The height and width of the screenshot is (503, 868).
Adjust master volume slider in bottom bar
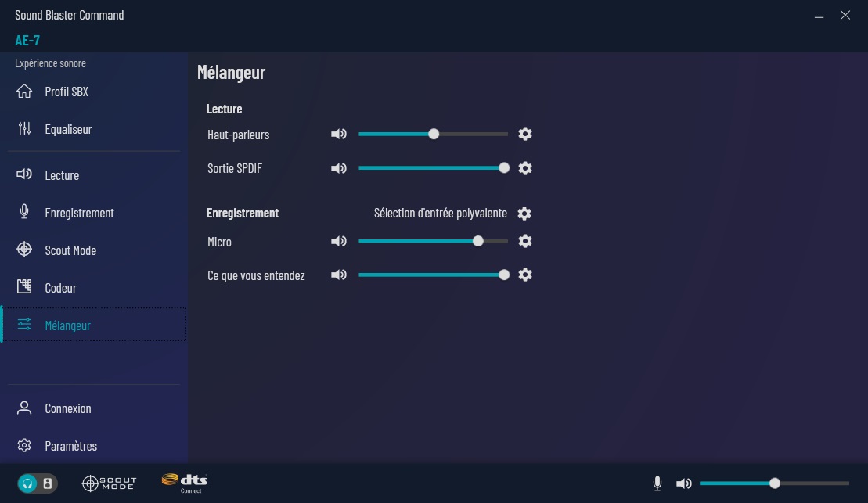click(x=774, y=483)
